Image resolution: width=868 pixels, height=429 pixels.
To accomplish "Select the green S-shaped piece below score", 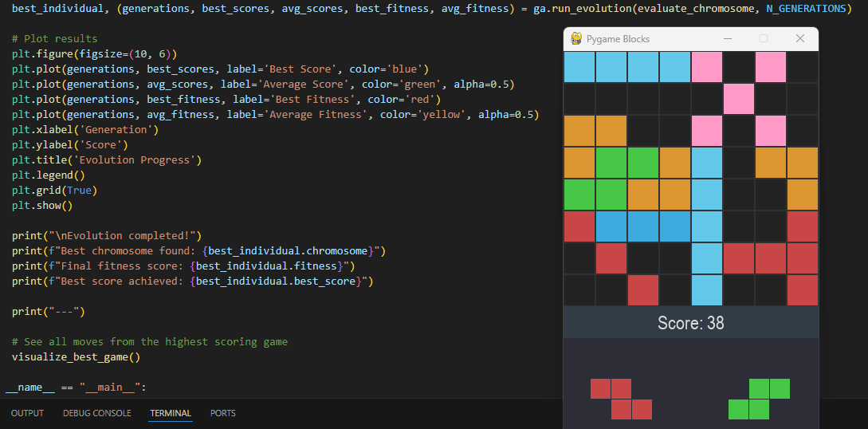I will click(x=759, y=399).
